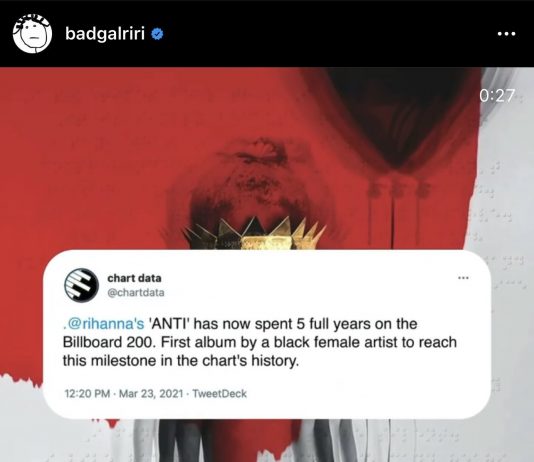Open the post options three-dot menu
The height and width of the screenshot is (462, 534).
[506, 34]
